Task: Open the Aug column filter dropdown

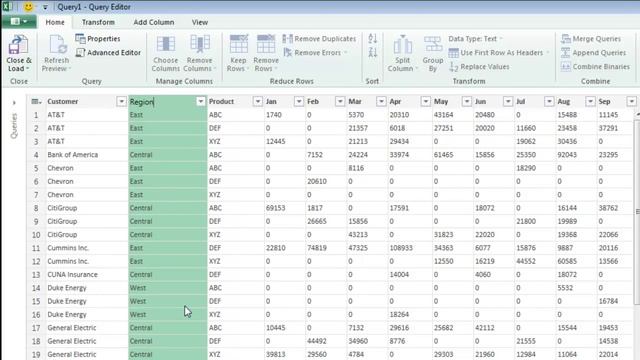Action: pos(590,101)
